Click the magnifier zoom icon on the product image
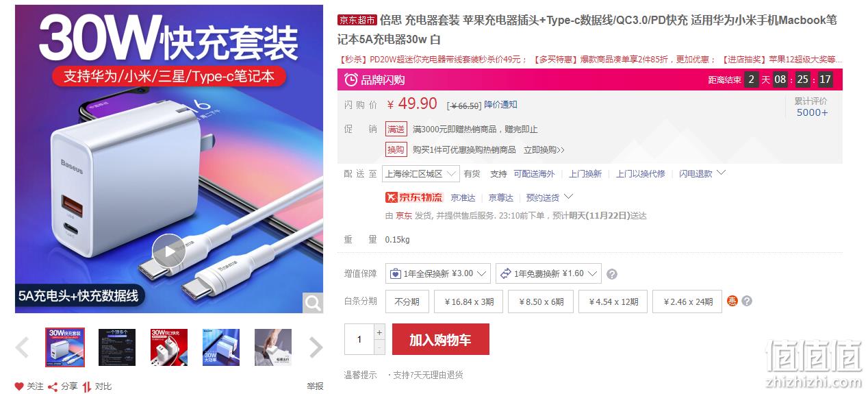 coord(313,302)
